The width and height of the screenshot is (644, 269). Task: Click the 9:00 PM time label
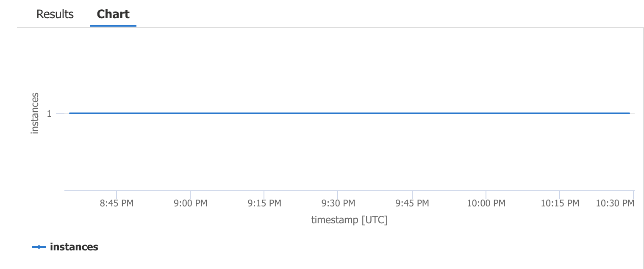pyautogui.click(x=191, y=203)
